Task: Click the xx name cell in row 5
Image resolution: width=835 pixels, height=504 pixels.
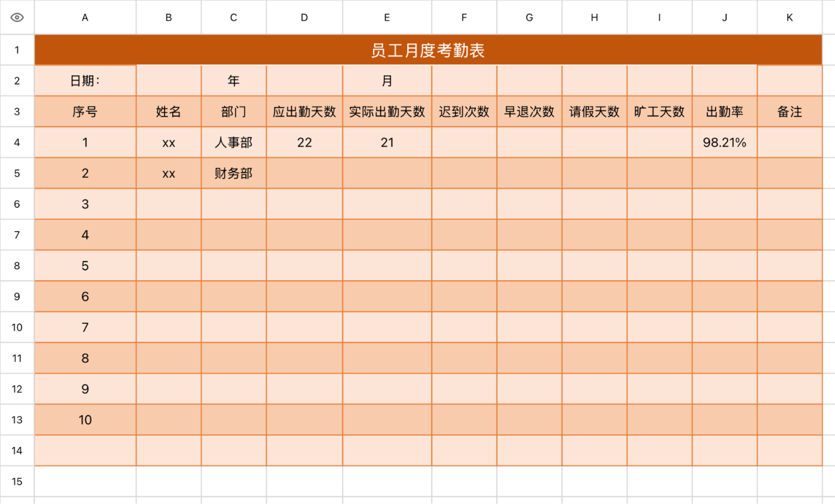Action: (168, 173)
